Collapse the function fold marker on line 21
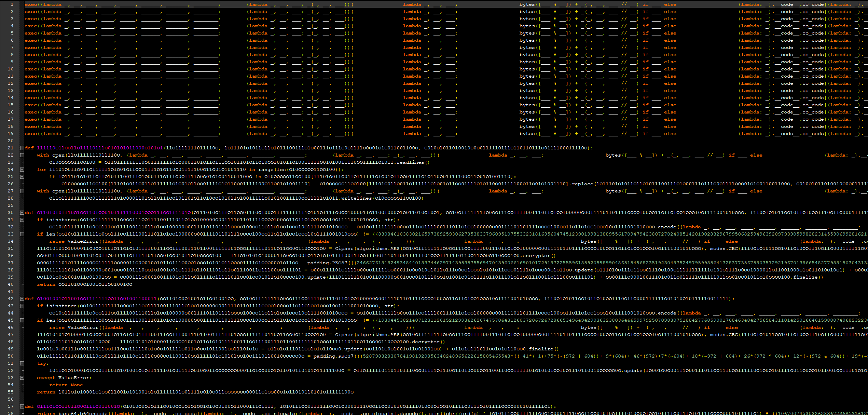The width and height of the screenshot is (868, 415). (x=22, y=148)
